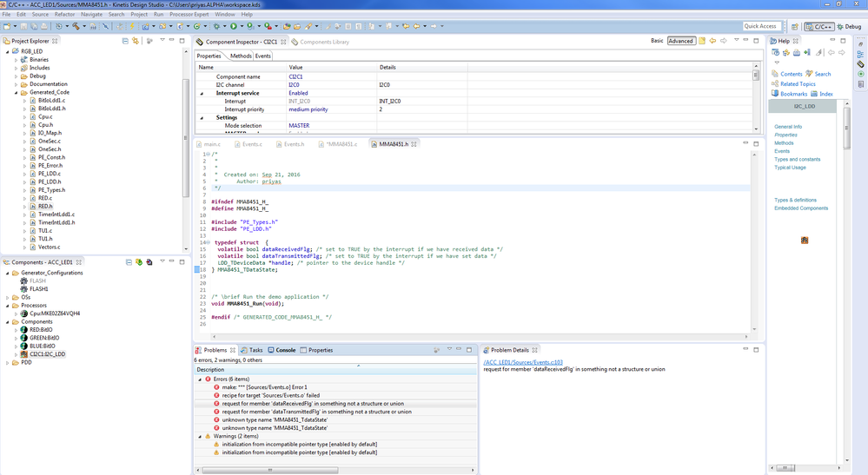This screenshot has height=475, width=868.
Task: Collapse the Warnings group in Problems view
Action: [200, 436]
